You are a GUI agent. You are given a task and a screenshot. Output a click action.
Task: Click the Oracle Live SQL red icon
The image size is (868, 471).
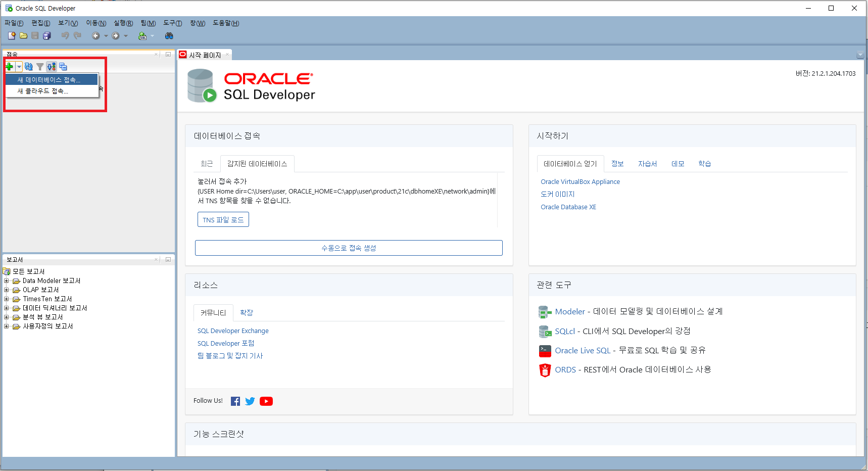[545, 351]
